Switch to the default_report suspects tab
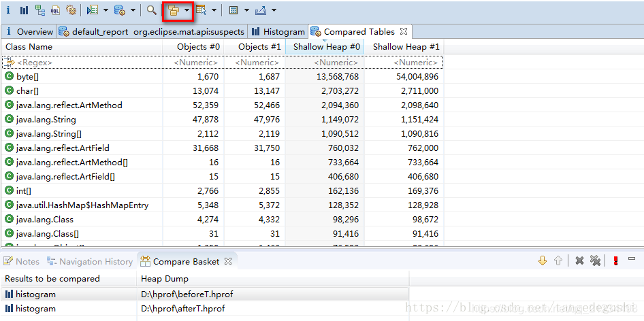Image resolution: width=644 pixels, height=321 pixels. tap(151, 31)
